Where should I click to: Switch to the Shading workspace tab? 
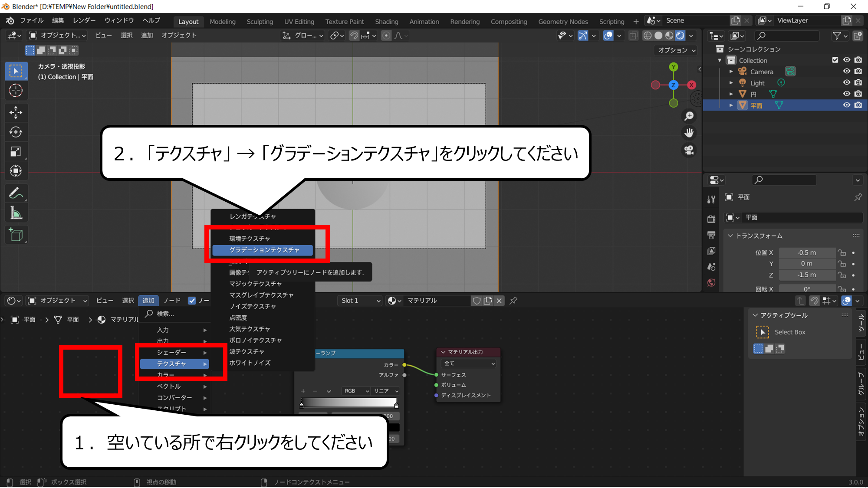click(x=386, y=21)
